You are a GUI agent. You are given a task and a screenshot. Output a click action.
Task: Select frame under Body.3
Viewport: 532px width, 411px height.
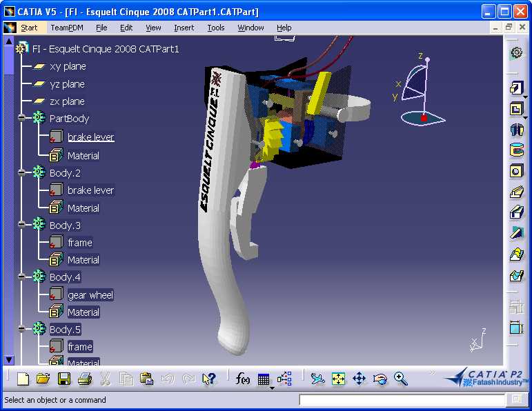(80, 243)
